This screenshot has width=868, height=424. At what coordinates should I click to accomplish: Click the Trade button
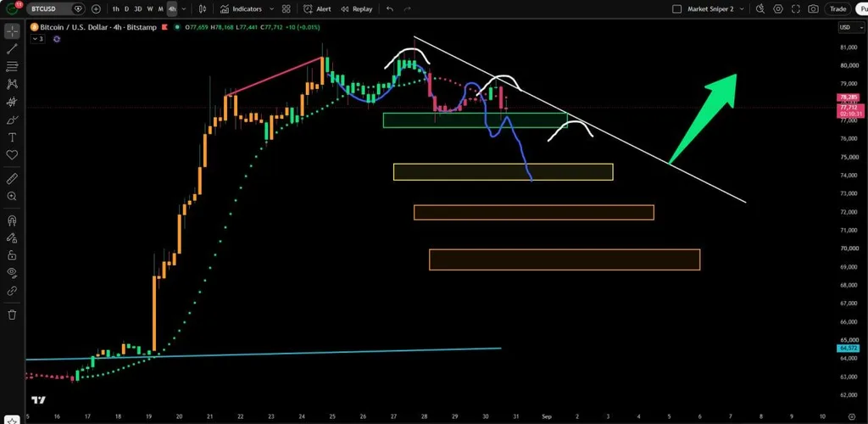(x=837, y=8)
